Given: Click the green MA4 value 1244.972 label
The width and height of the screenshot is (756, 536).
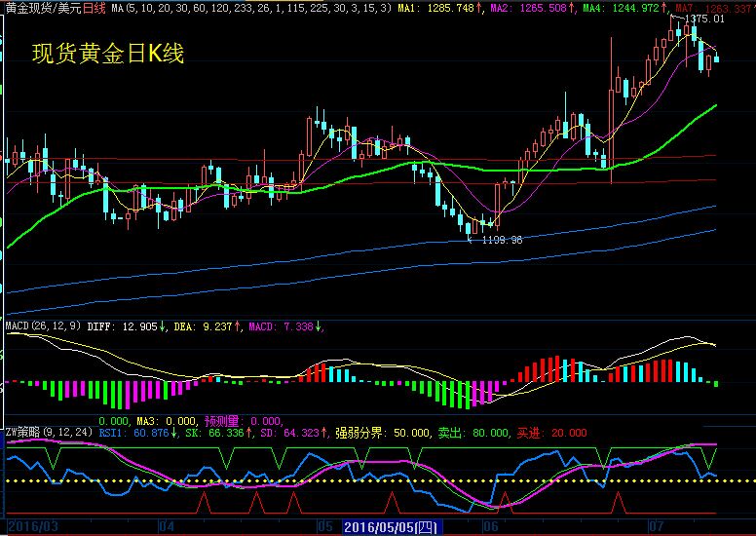Looking at the screenshot, I should [x=621, y=8].
